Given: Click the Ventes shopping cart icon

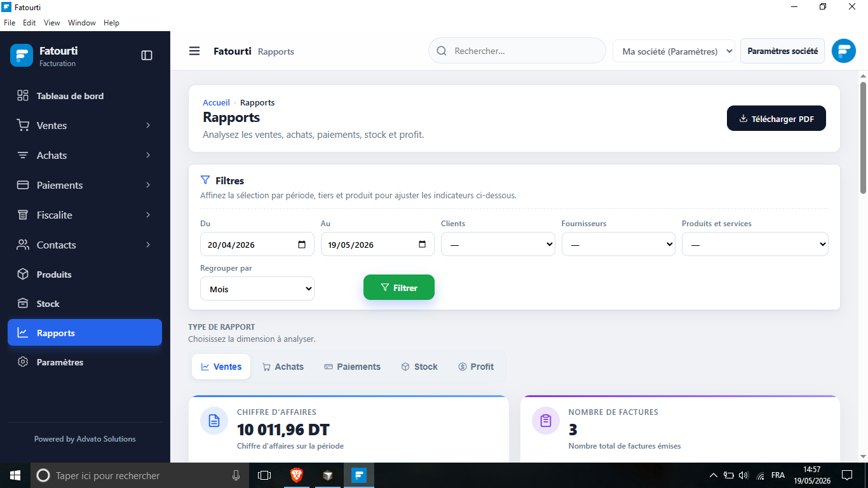Looking at the screenshot, I should 23,125.
